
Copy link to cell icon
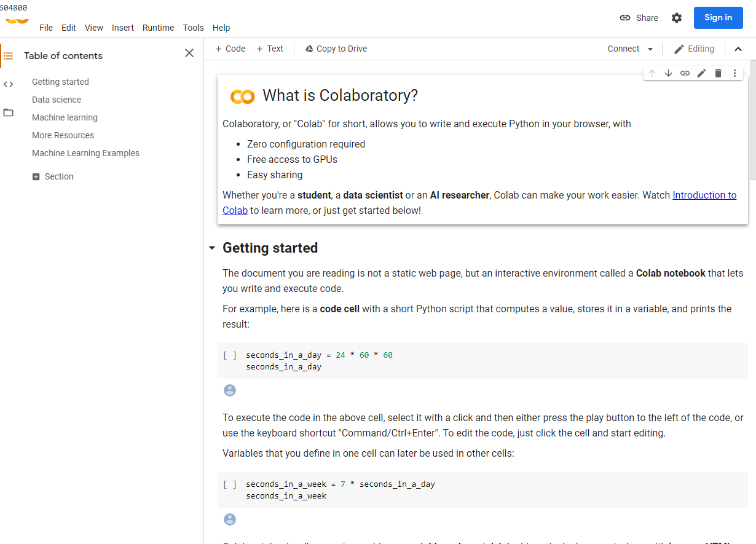coord(685,73)
